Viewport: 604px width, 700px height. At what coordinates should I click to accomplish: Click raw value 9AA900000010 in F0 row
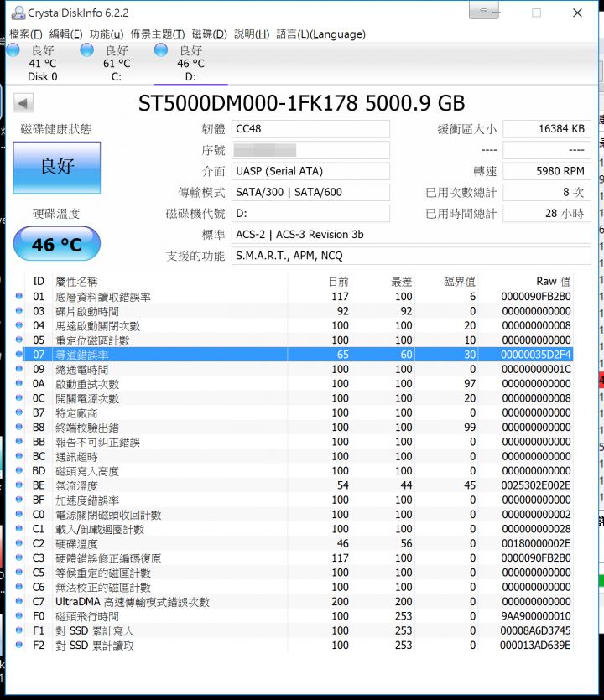pos(536,616)
